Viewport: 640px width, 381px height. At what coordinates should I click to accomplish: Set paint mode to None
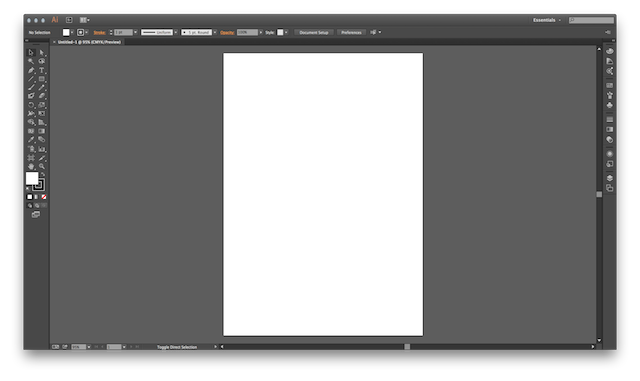click(44, 197)
